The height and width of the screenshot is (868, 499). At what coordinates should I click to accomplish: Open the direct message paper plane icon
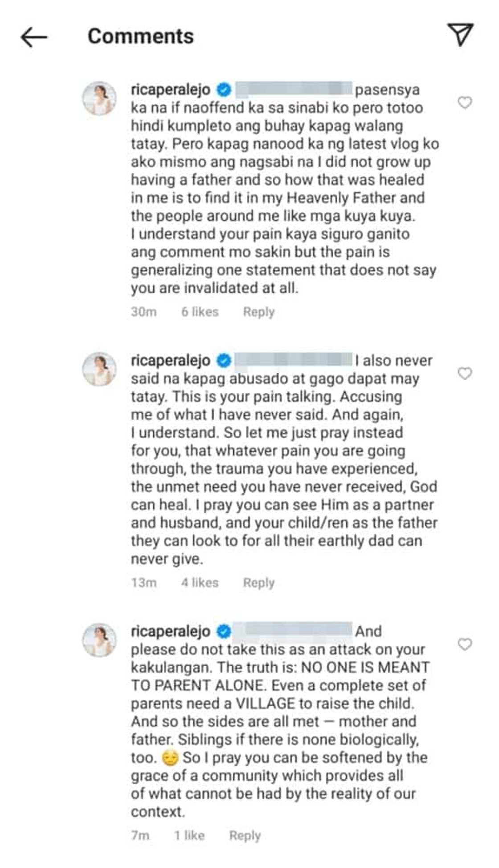point(460,35)
